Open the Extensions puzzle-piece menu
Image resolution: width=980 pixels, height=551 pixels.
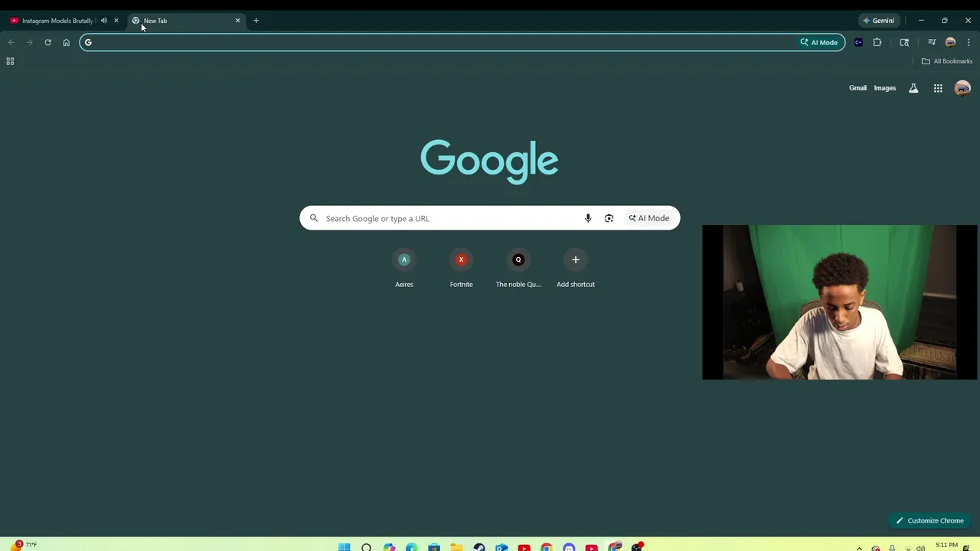coord(877,42)
